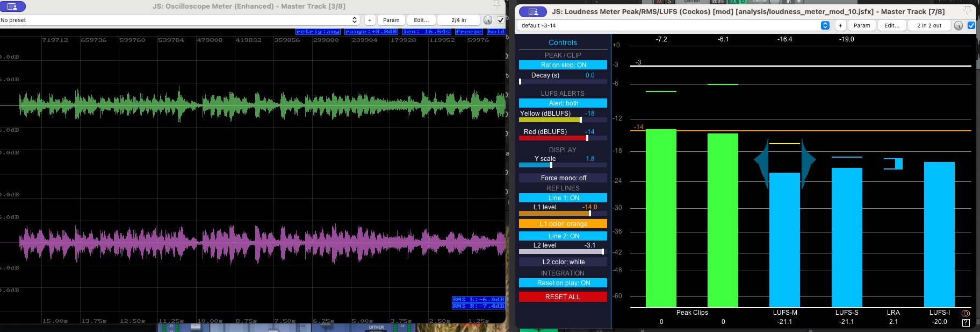Click the L2 level slider
This screenshot has width=980, height=332.
563,252
